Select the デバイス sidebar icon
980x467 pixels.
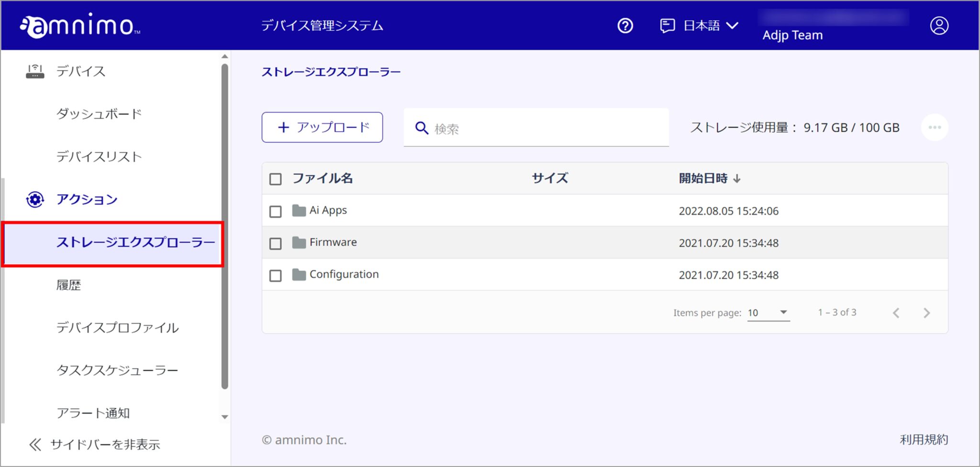click(x=34, y=71)
